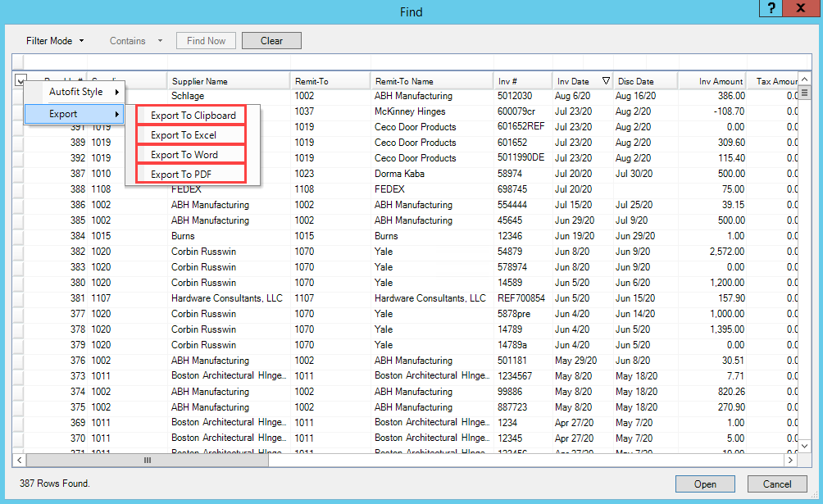
Task: Click invoice amount 2,572.00
Action: (x=727, y=252)
